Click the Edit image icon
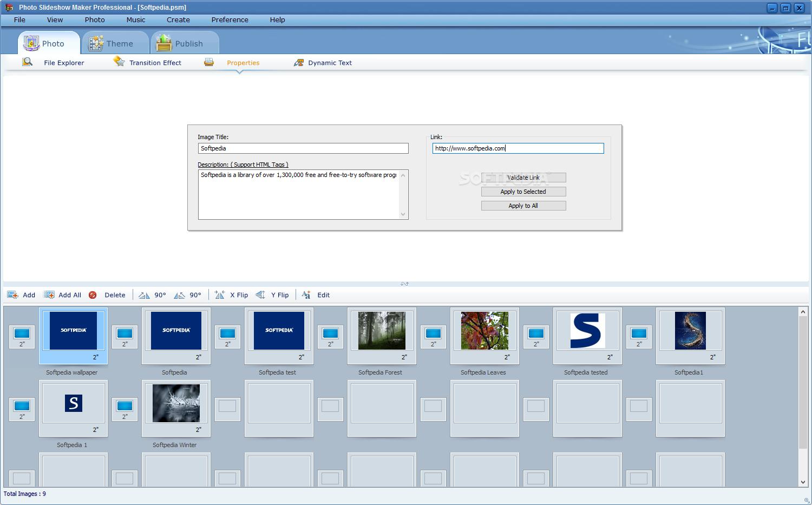The height and width of the screenshot is (505, 812). 306,294
